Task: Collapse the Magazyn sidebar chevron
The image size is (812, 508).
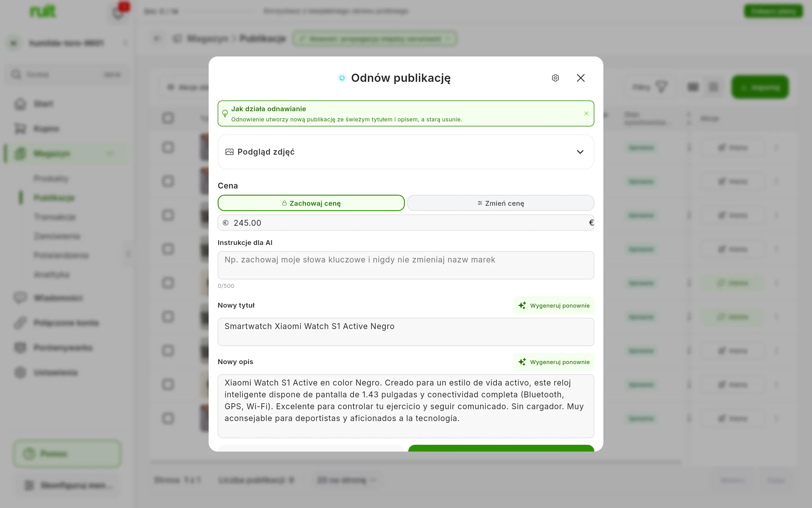Action: pyautogui.click(x=110, y=154)
